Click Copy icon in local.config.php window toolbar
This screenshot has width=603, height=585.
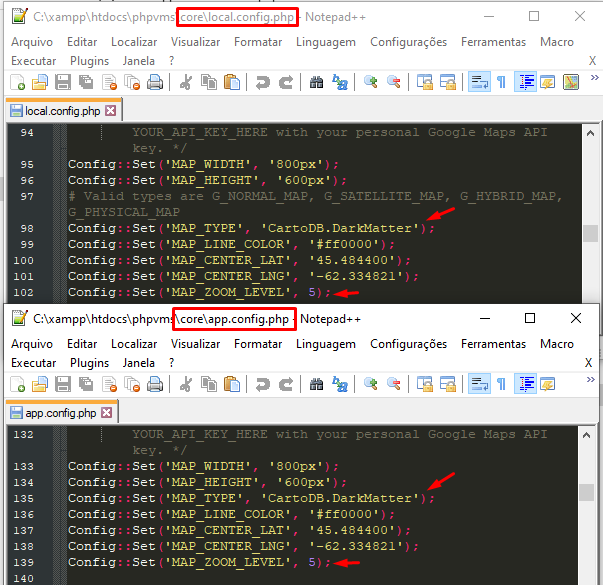coord(209,82)
